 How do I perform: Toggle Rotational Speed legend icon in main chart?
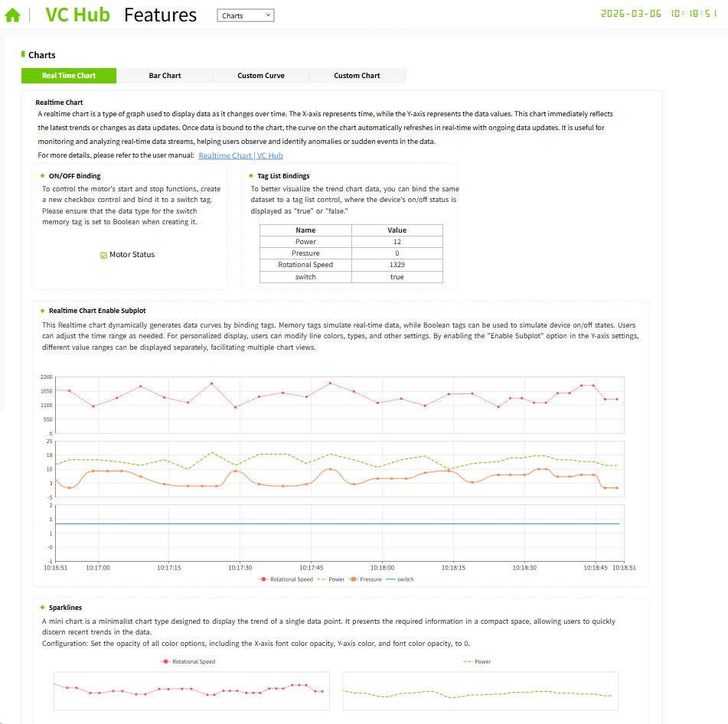coord(265,579)
